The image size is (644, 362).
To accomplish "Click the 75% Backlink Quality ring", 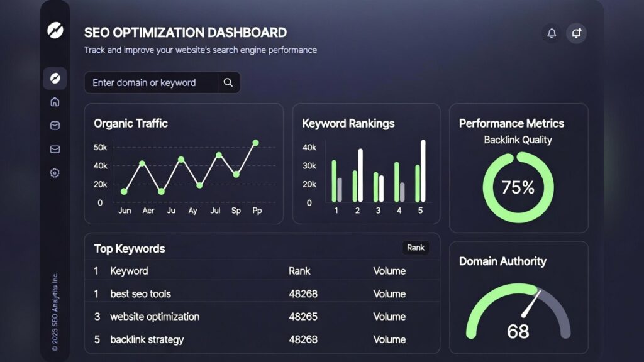I will coord(518,187).
